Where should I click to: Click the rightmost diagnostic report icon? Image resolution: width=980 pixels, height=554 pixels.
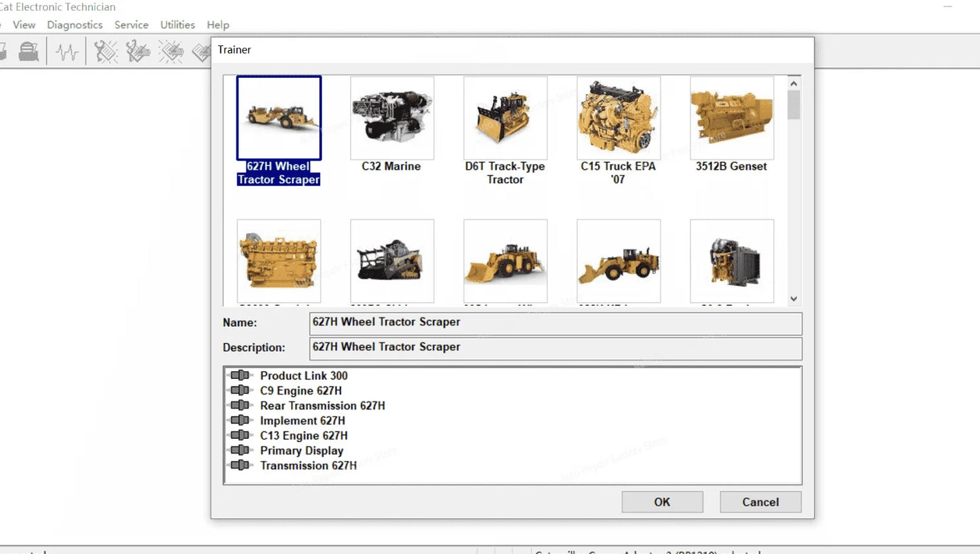201,51
